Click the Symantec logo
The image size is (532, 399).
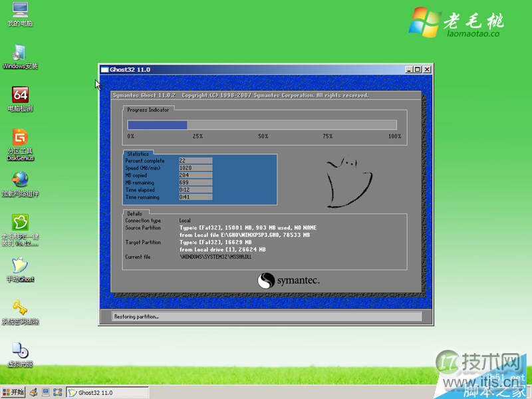(289, 281)
